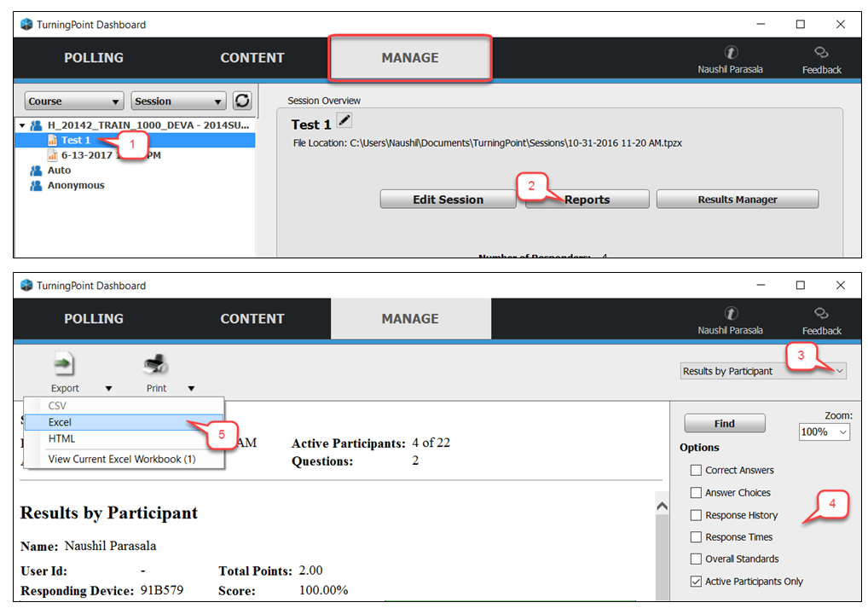Switch to the CONTENT tab in the top window

tap(252, 58)
